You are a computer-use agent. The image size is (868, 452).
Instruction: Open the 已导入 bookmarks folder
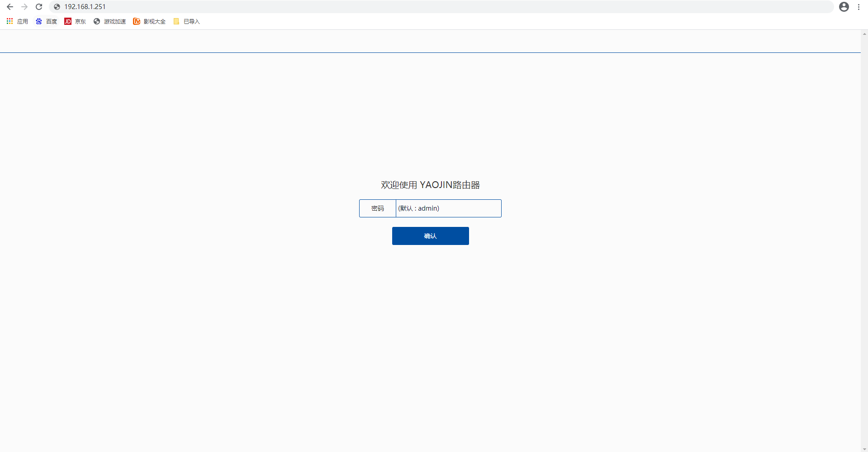(186, 21)
